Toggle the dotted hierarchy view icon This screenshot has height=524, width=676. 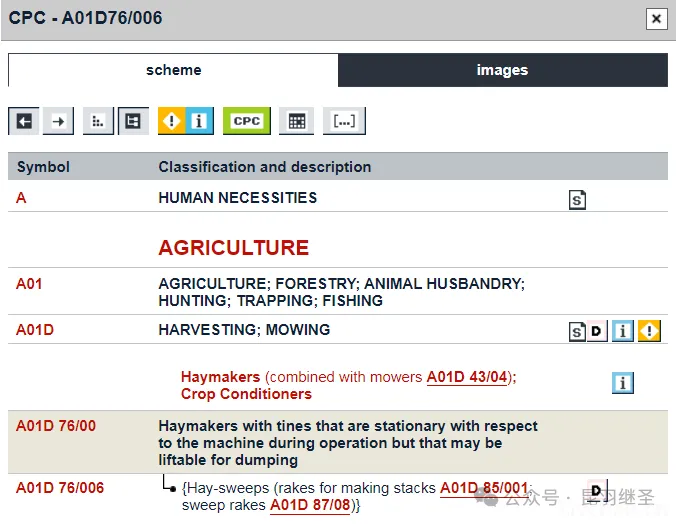(97, 121)
